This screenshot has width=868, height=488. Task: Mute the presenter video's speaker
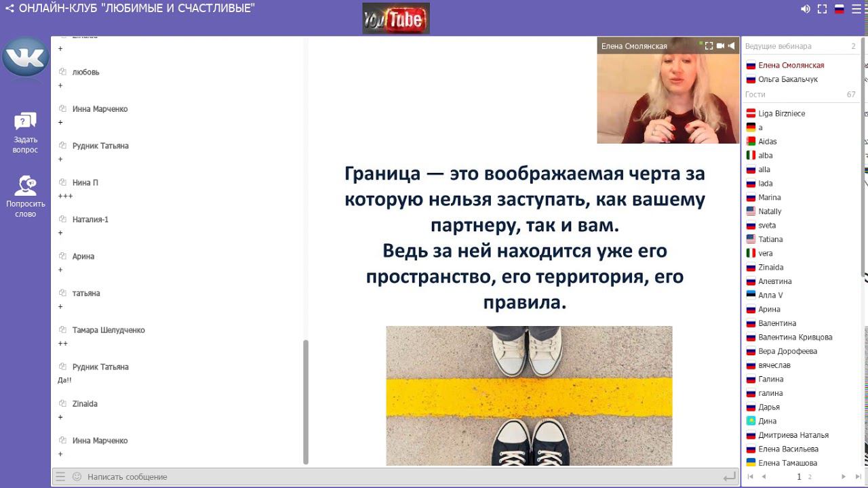[x=731, y=46]
